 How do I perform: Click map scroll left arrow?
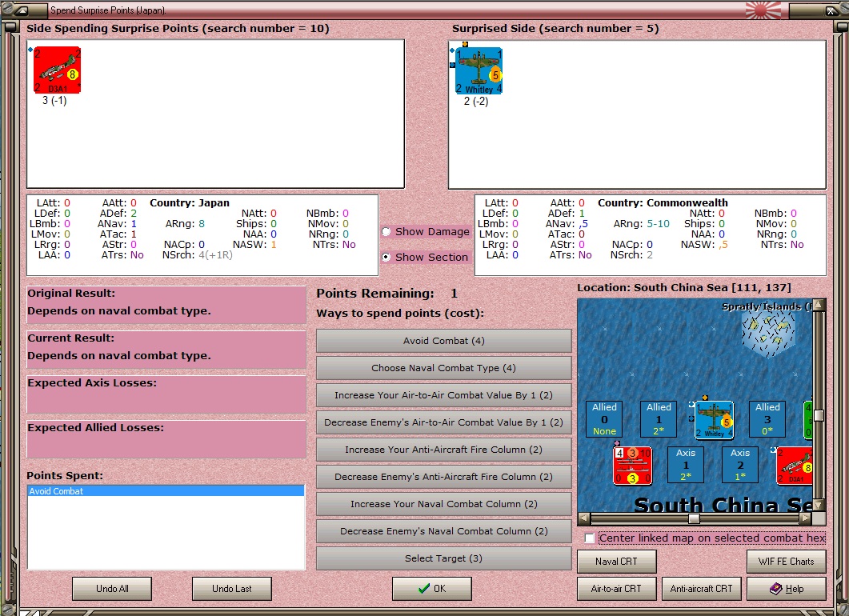(583, 518)
